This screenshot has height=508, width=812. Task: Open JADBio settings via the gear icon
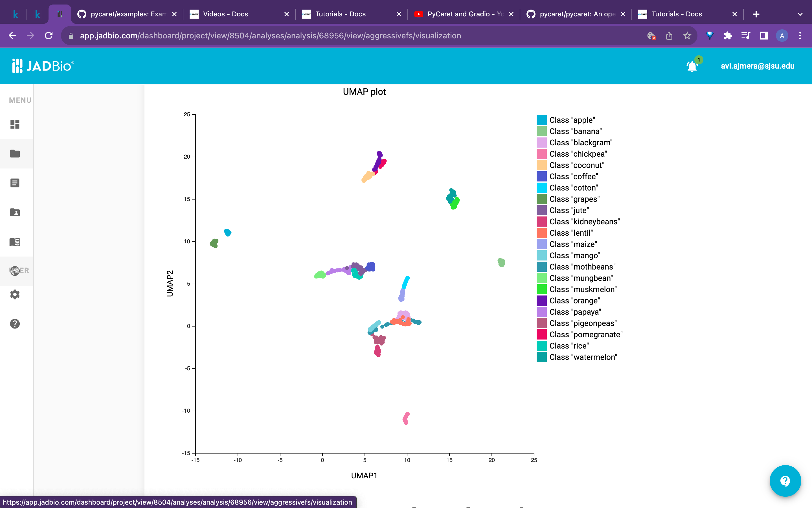[15, 294]
